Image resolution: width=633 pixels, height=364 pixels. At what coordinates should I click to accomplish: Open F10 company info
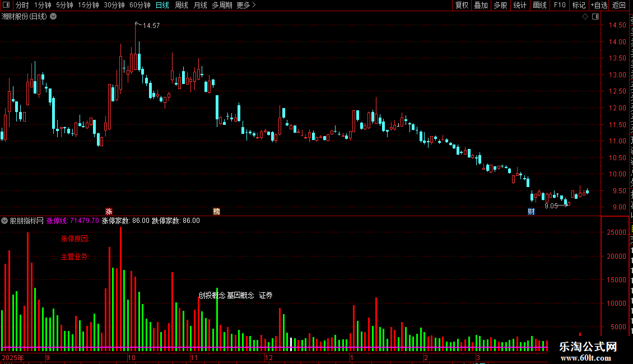560,5
